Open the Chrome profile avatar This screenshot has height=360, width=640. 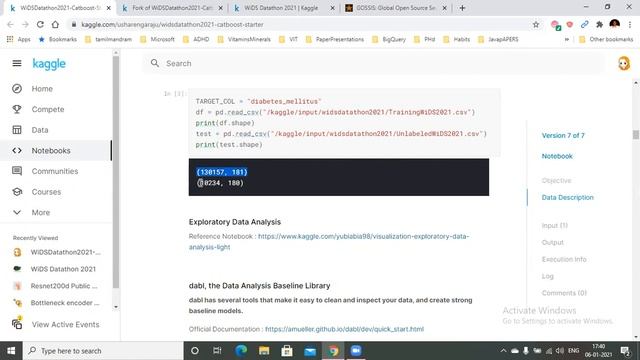[x=614, y=24]
